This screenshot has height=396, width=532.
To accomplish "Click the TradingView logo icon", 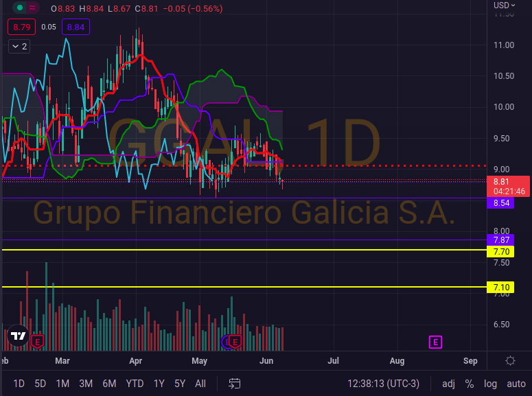I will pyautogui.click(x=18, y=336).
